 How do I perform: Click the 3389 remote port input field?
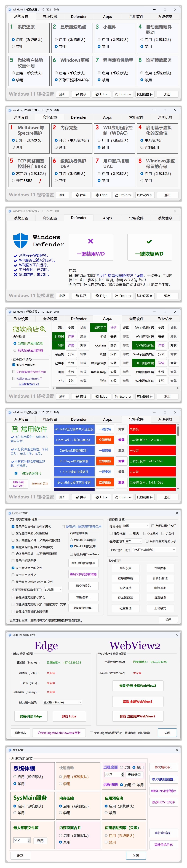coord(113,774)
